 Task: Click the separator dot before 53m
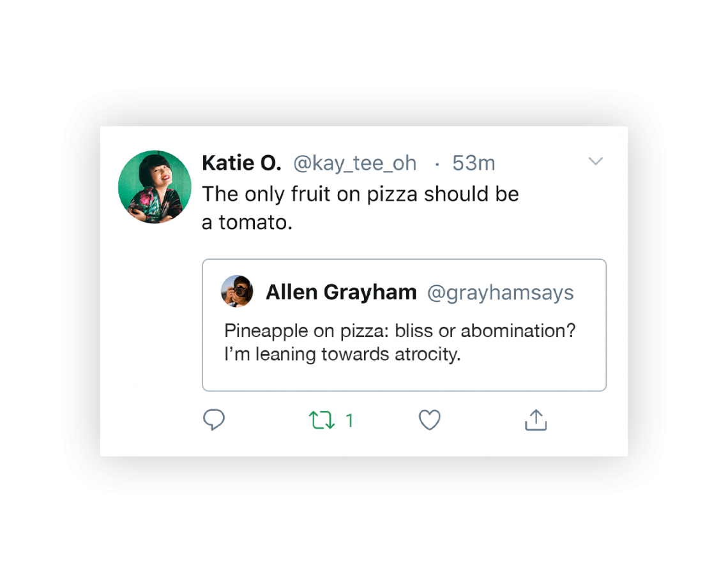click(x=437, y=164)
